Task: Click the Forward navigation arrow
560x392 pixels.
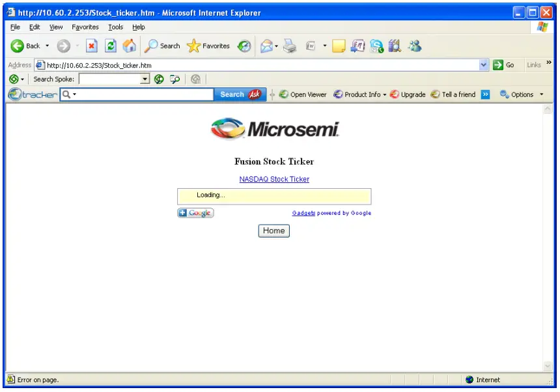Action: point(64,46)
